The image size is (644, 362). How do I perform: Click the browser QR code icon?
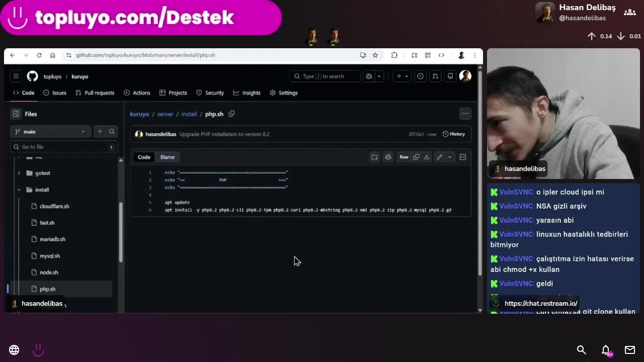point(428,55)
